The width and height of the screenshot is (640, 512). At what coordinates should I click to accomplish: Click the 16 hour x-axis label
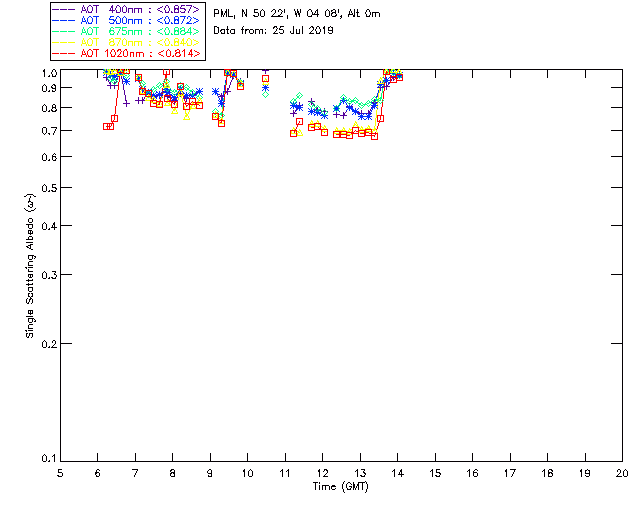(x=473, y=473)
